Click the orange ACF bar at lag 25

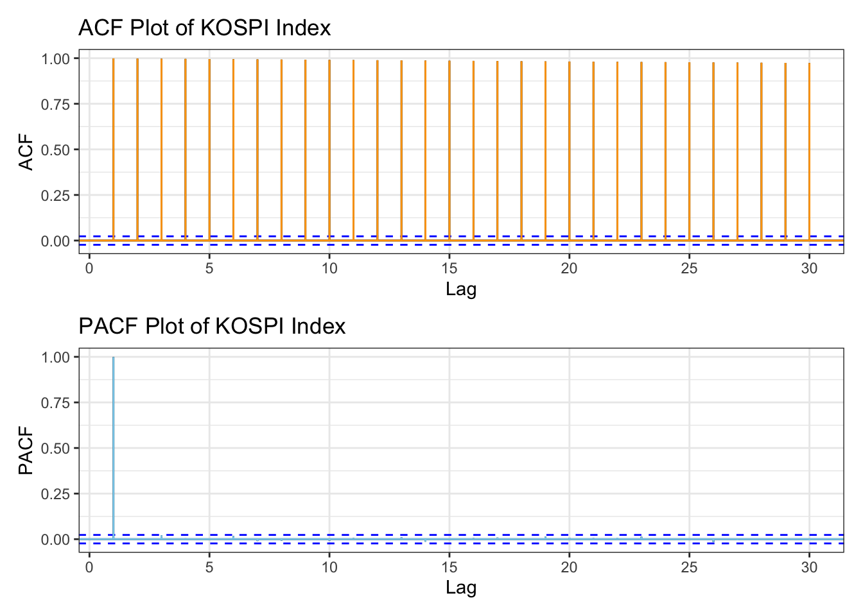click(690, 151)
